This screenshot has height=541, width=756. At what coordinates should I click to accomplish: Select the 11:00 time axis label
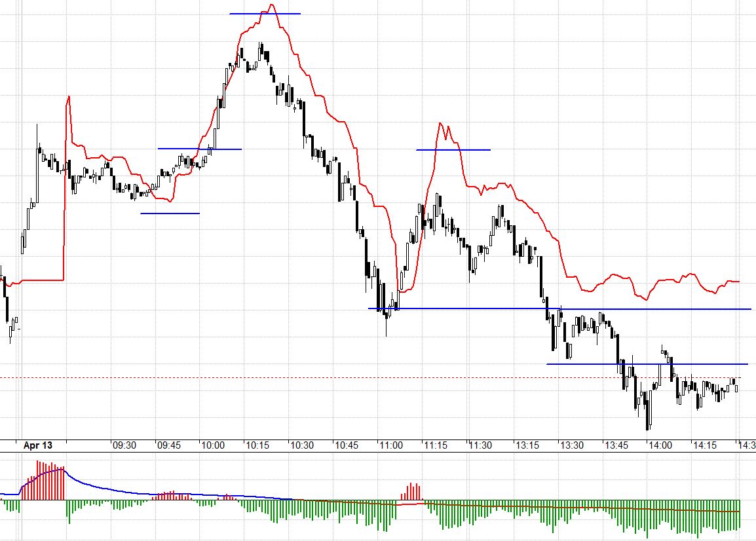391,445
